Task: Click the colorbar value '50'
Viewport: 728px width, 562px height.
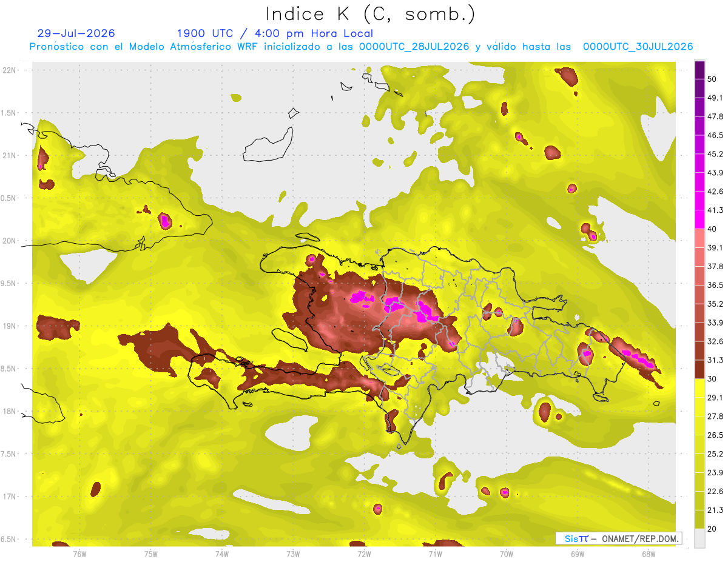Action: pos(712,79)
